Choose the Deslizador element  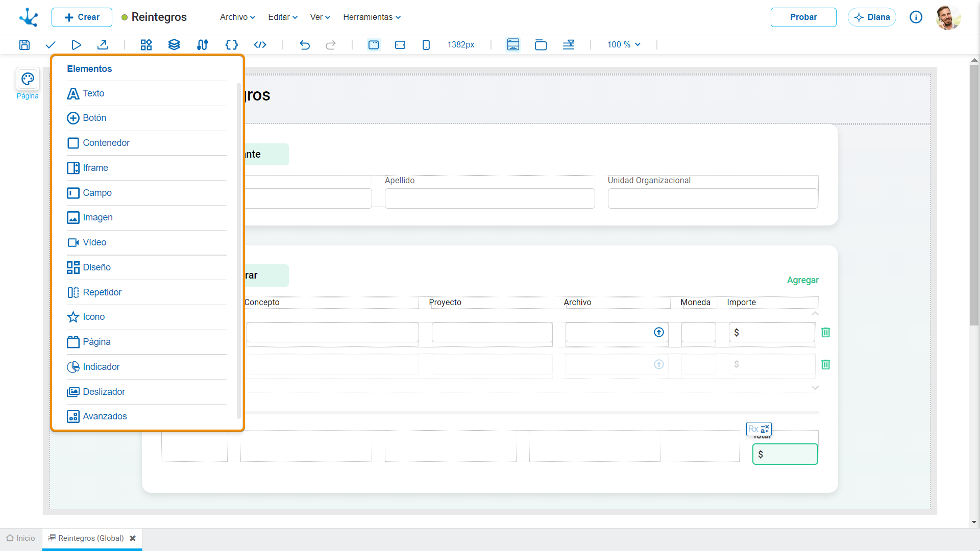pos(146,392)
